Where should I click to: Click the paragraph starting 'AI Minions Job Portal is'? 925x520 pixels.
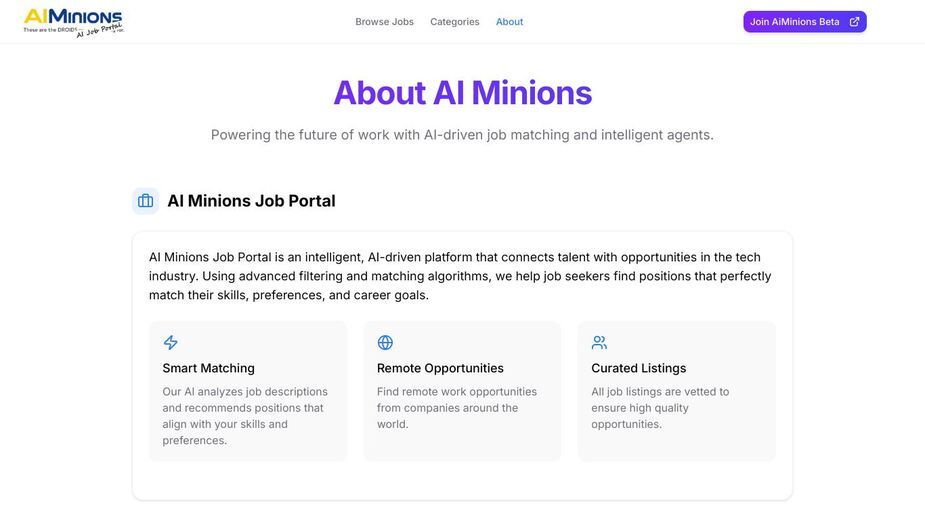pos(460,276)
